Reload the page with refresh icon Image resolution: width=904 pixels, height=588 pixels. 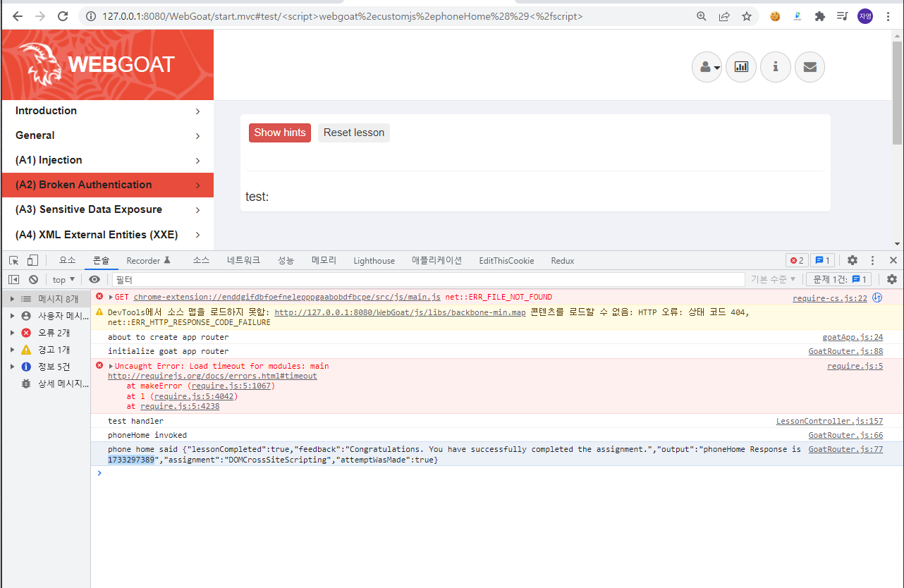pyautogui.click(x=63, y=16)
